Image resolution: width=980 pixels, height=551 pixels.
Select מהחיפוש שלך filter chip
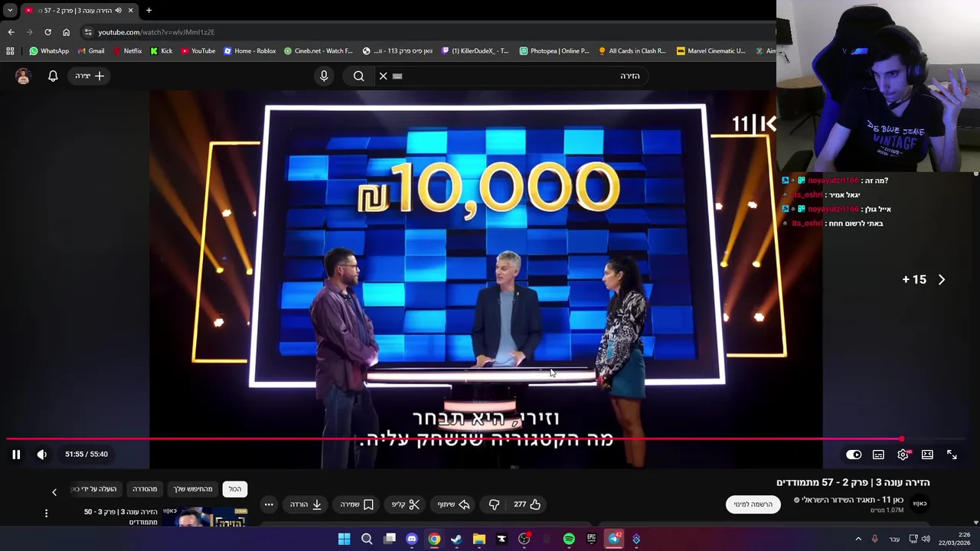point(193,489)
